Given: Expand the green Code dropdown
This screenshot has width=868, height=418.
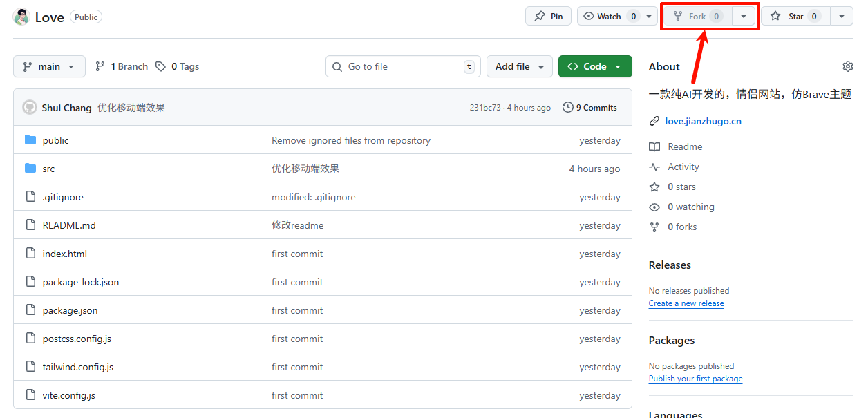Looking at the screenshot, I should [x=594, y=66].
